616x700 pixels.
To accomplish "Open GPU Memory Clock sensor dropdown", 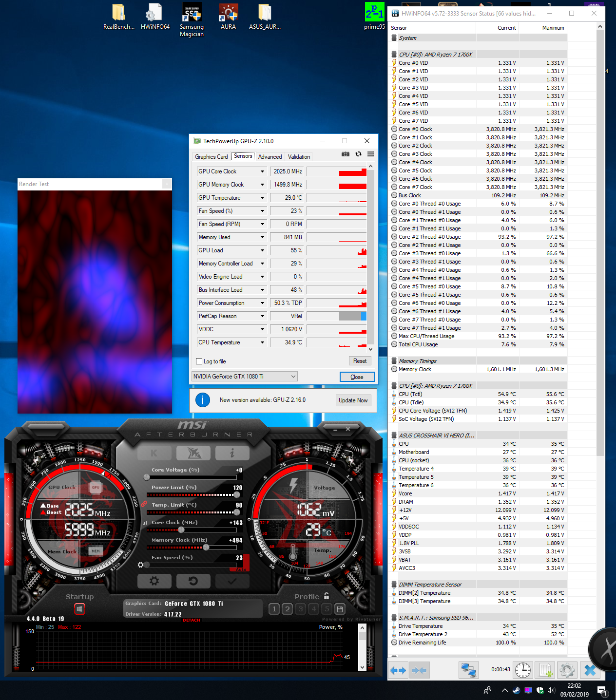I will click(x=262, y=185).
